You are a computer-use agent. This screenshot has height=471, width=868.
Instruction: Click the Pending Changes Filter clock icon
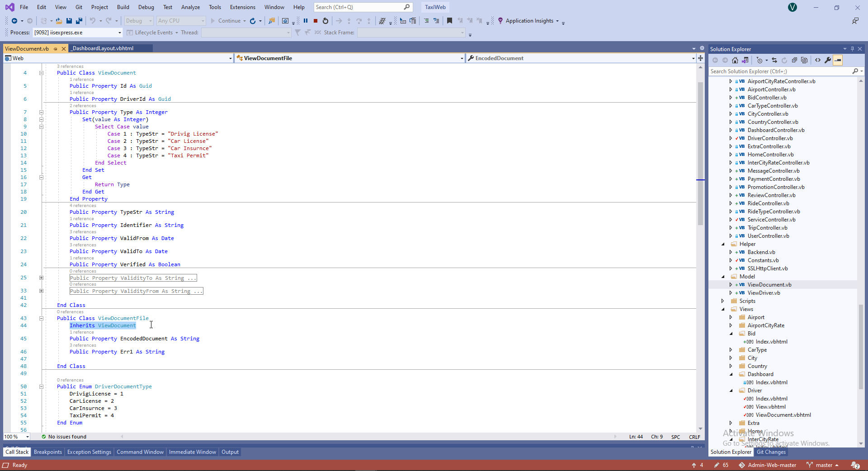[x=759, y=60]
